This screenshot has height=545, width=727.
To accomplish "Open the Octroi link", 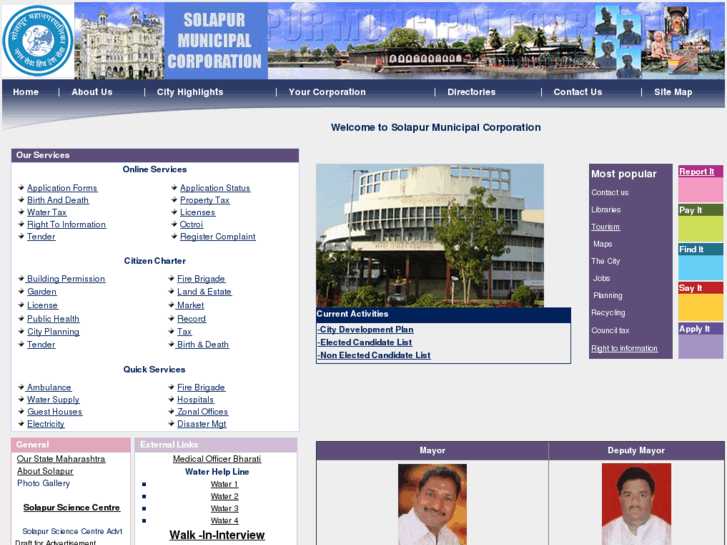I will click(x=191, y=224).
